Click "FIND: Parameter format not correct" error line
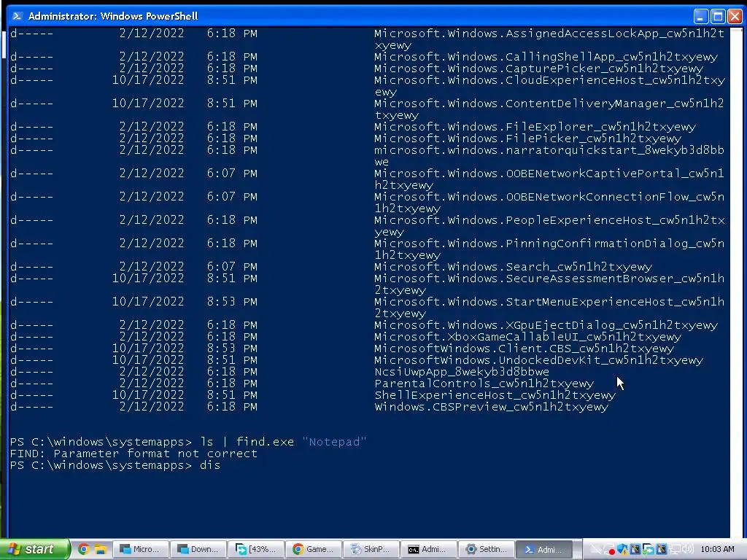The height and width of the screenshot is (560, 747). (x=133, y=454)
